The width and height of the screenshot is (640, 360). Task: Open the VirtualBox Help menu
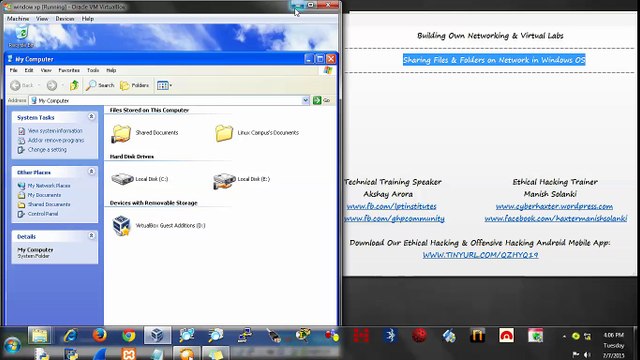(x=87, y=19)
